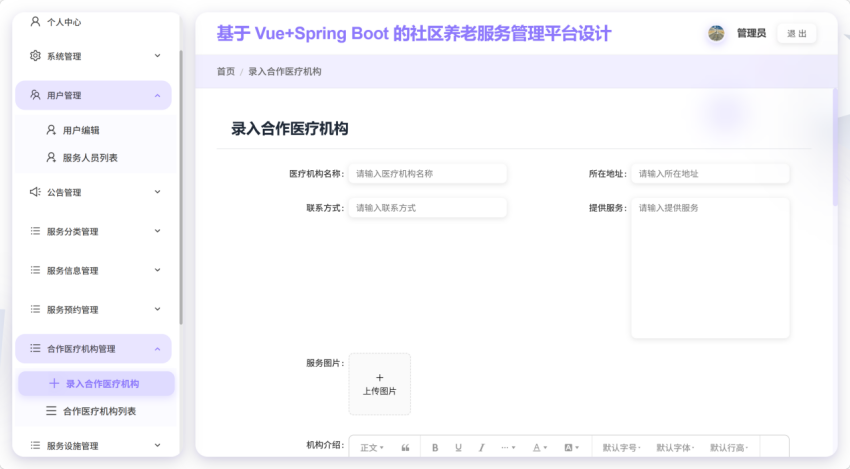Click the 公告管理 megaphone icon
The image size is (850, 469).
point(35,192)
